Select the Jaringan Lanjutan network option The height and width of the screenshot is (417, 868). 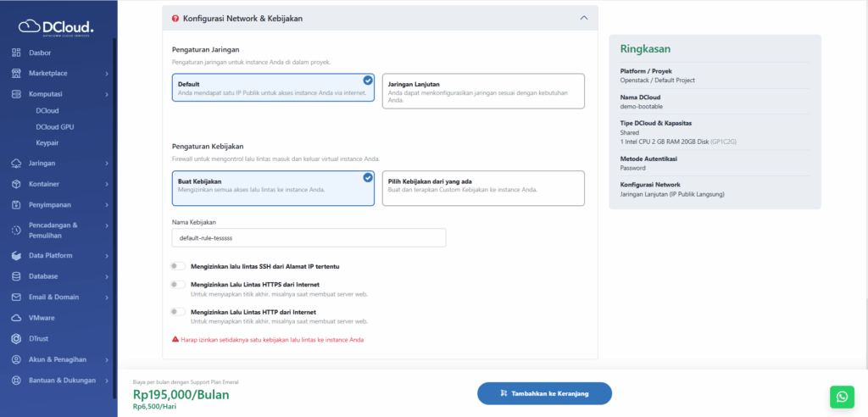tap(482, 91)
